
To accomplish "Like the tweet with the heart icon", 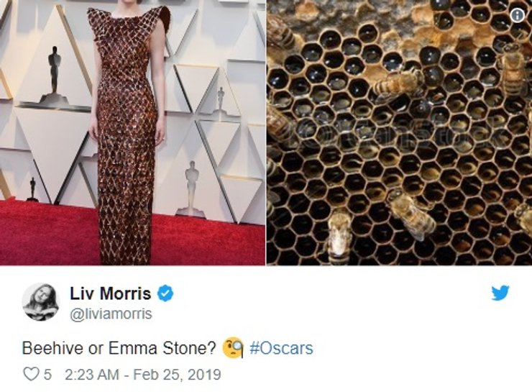I will pyautogui.click(x=31, y=374).
